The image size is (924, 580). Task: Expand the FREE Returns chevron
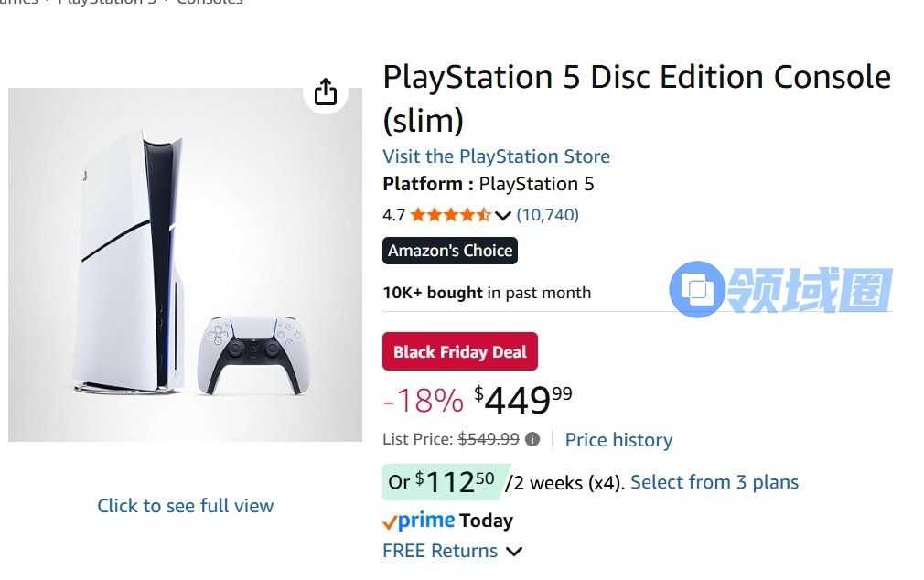(514, 552)
